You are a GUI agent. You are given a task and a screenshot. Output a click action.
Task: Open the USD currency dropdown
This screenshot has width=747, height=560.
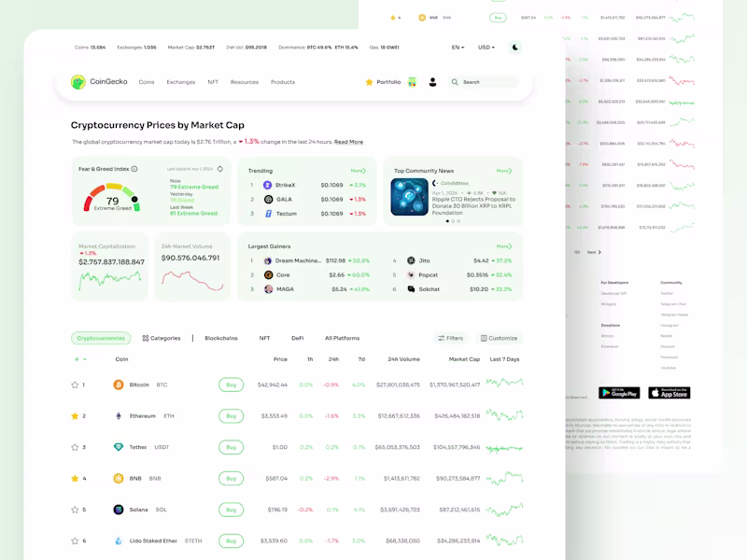[x=484, y=46]
